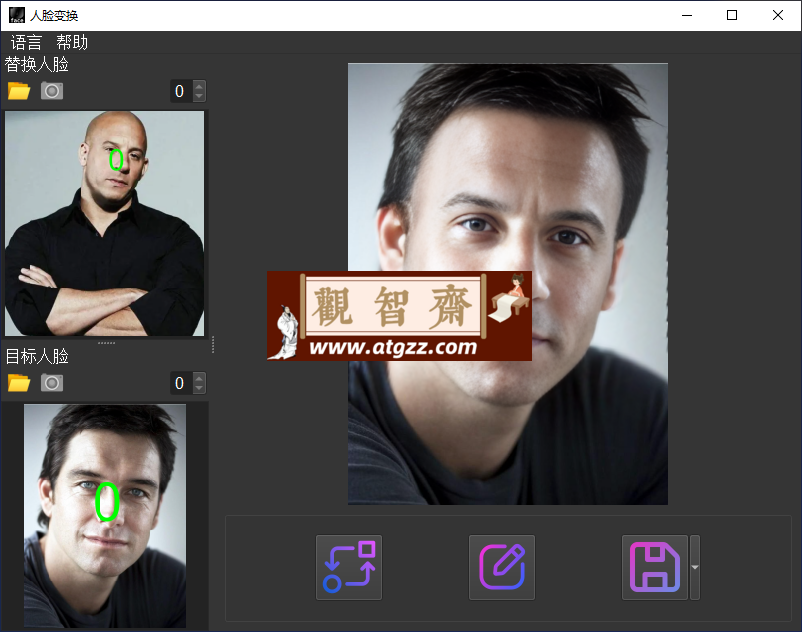Viewport: 802px width, 632px height.
Task: Open the 语言 menu
Action: tap(26, 42)
